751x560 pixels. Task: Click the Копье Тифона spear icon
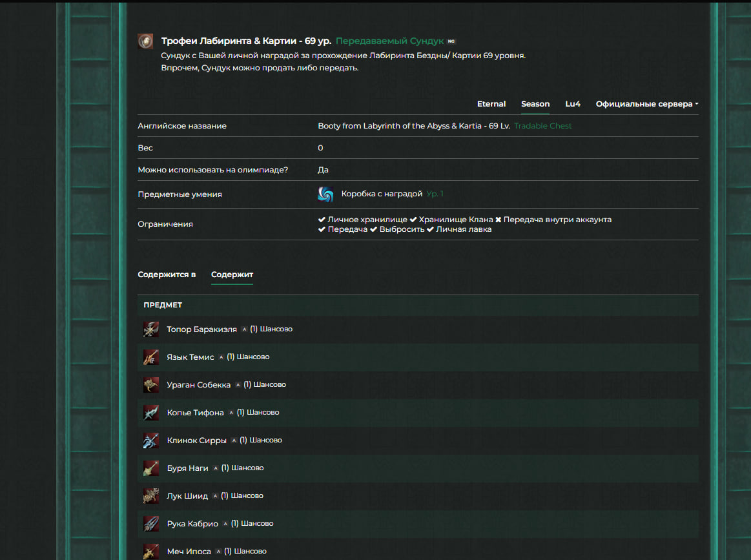(x=151, y=413)
